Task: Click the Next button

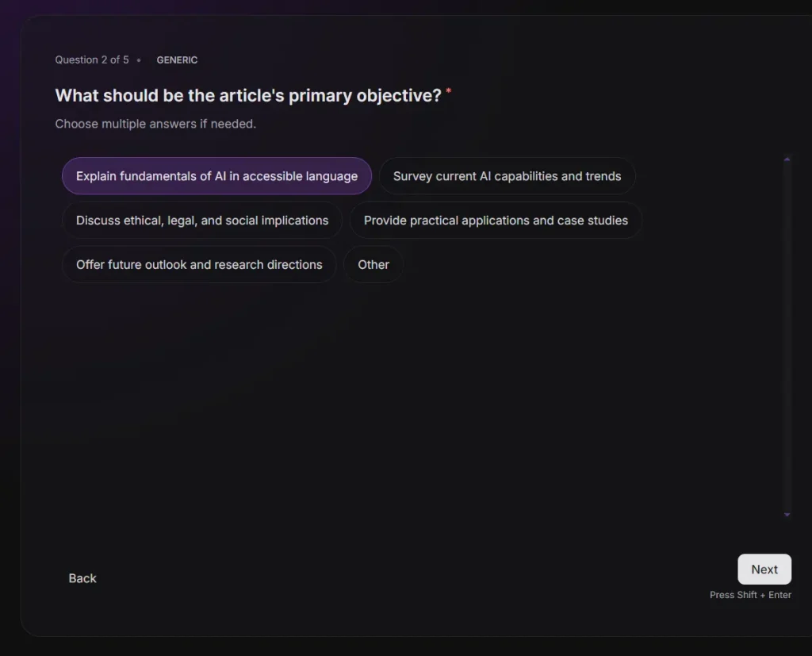Action: (x=764, y=569)
